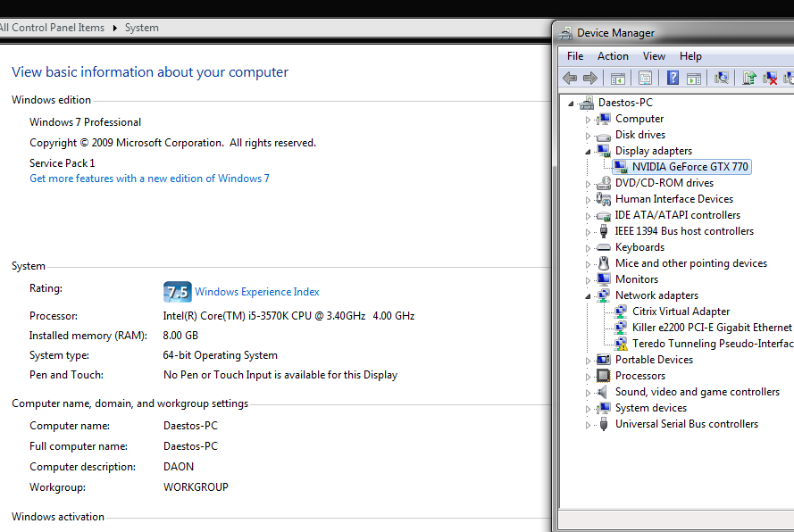Image resolution: width=794 pixels, height=532 pixels.
Task: Click the NVIDIA GeForce GTX 770 adapter icon
Action: 621,167
